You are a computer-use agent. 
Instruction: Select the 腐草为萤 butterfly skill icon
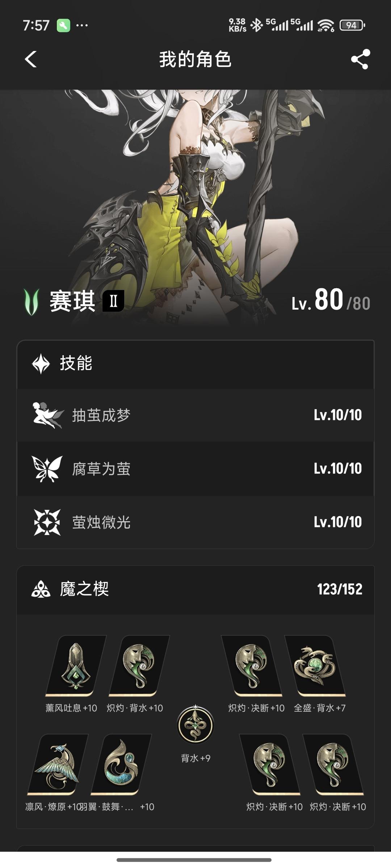pos(47,469)
